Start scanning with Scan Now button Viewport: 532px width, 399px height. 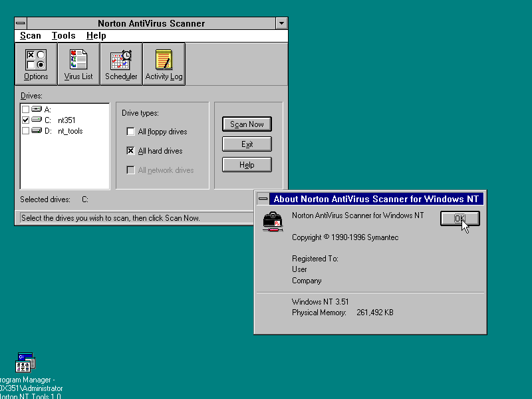point(247,124)
